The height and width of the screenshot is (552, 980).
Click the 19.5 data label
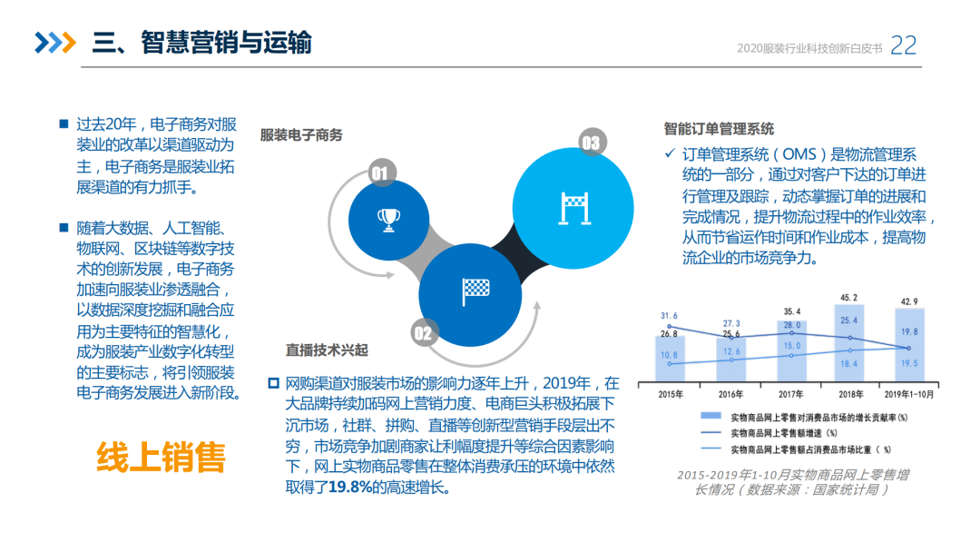point(909,363)
